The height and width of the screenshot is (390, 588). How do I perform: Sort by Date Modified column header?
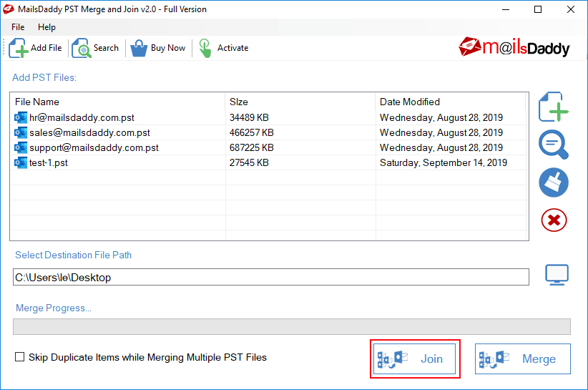click(x=451, y=102)
